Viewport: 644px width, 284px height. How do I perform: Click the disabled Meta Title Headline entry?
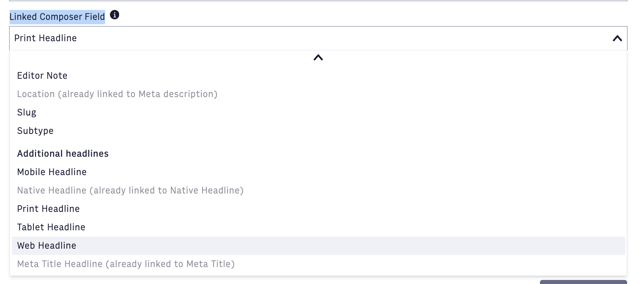click(x=318, y=264)
